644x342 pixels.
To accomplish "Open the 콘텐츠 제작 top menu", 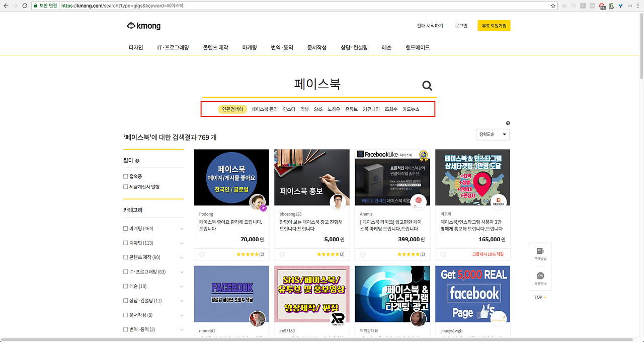I will pyautogui.click(x=215, y=48).
